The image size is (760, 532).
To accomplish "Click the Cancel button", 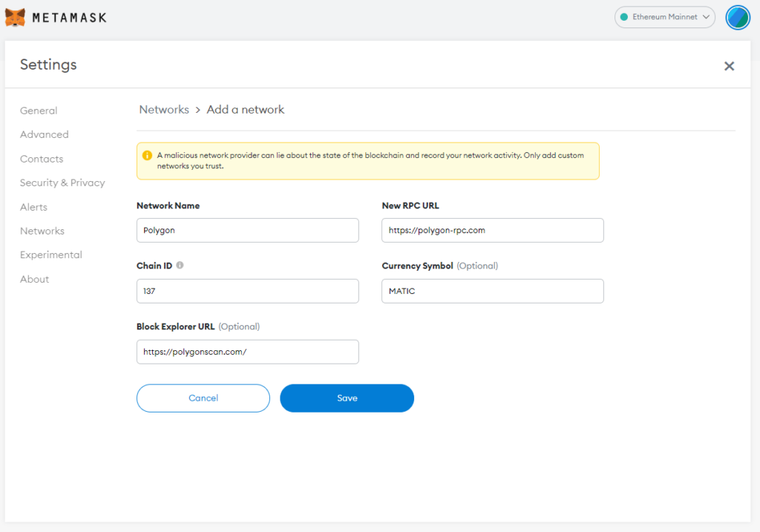I will 203,398.
